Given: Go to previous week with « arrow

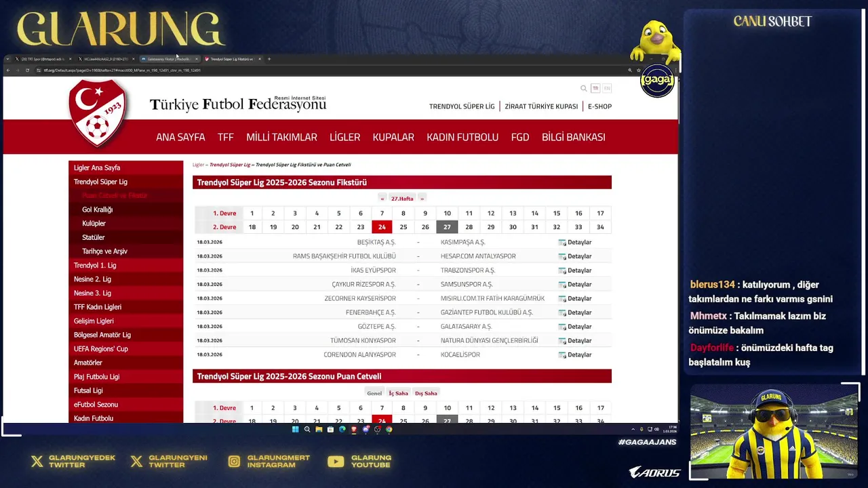Looking at the screenshot, I should [382, 199].
